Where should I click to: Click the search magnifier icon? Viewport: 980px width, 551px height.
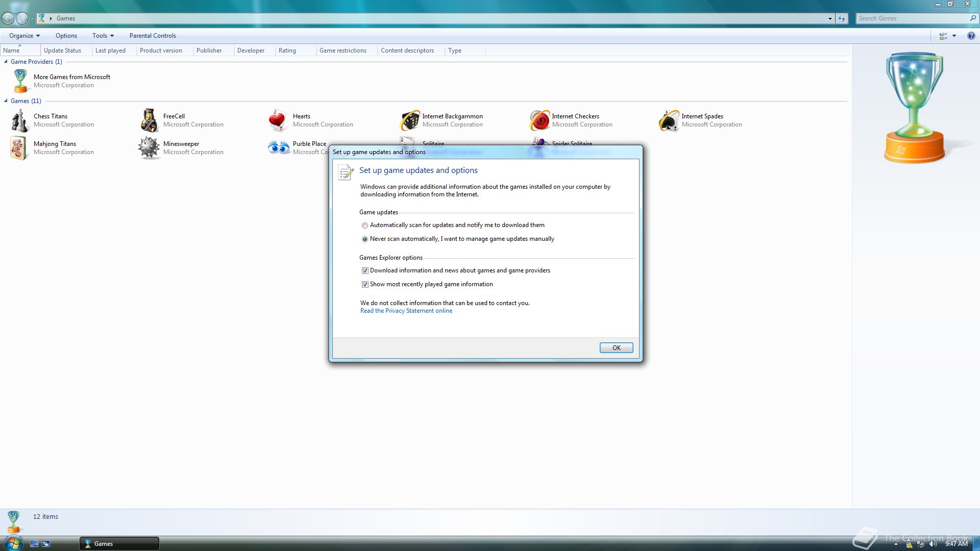point(973,18)
